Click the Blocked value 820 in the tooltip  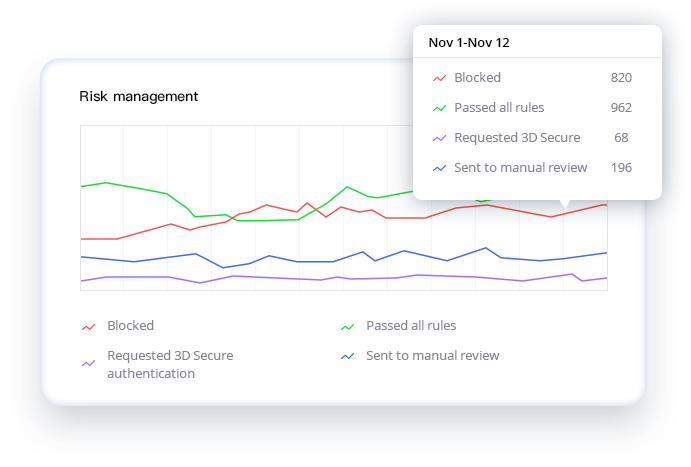pos(621,78)
